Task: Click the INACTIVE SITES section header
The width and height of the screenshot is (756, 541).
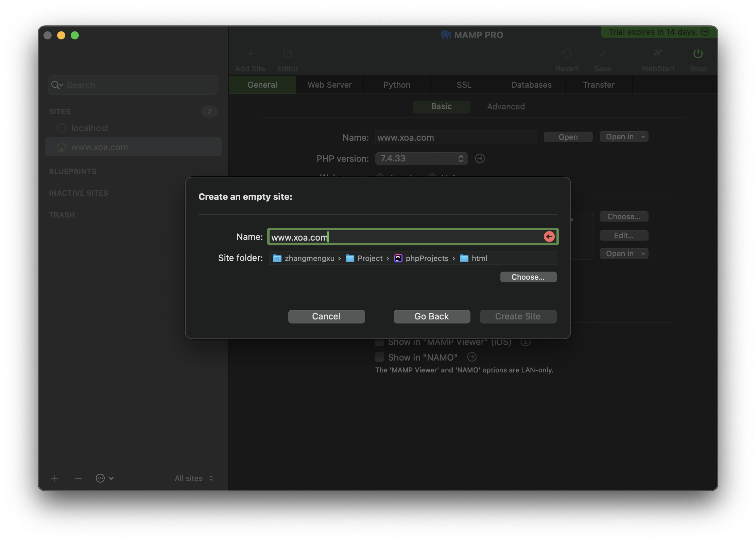Action: tap(79, 193)
